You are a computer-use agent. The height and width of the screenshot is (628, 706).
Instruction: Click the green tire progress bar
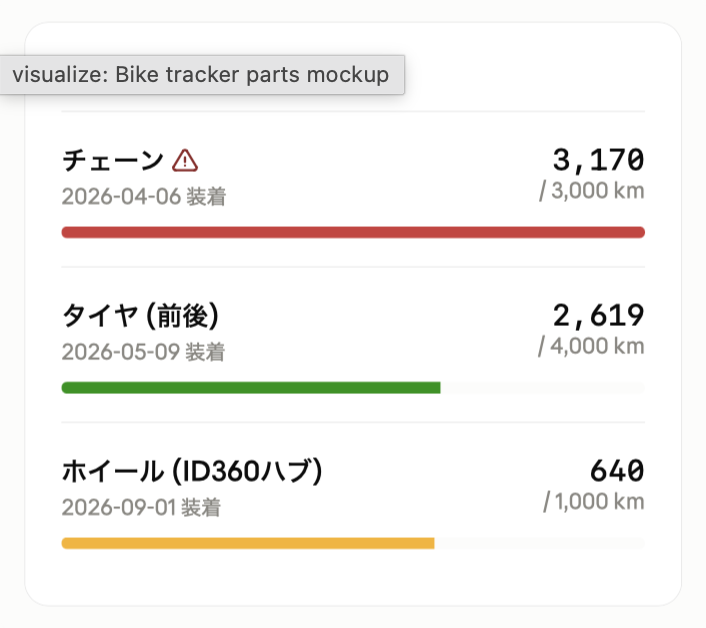251,388
